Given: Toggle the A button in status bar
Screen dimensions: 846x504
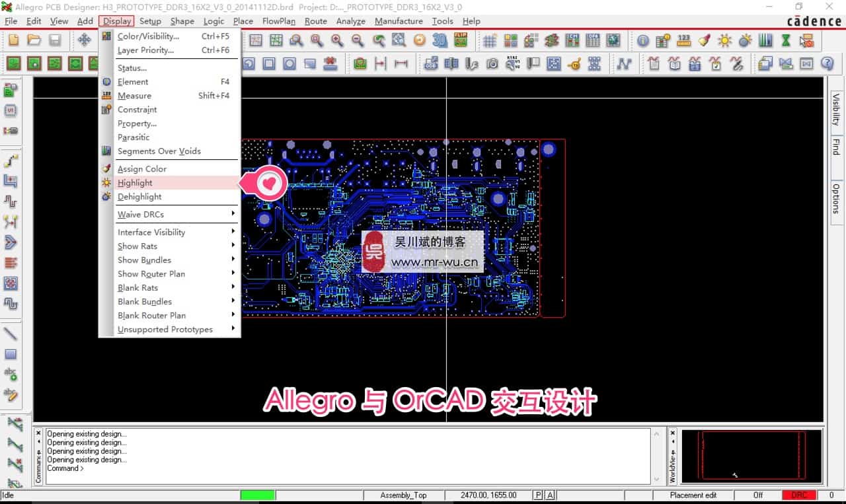Looking at the screenshot, I should tap(550, 495).
